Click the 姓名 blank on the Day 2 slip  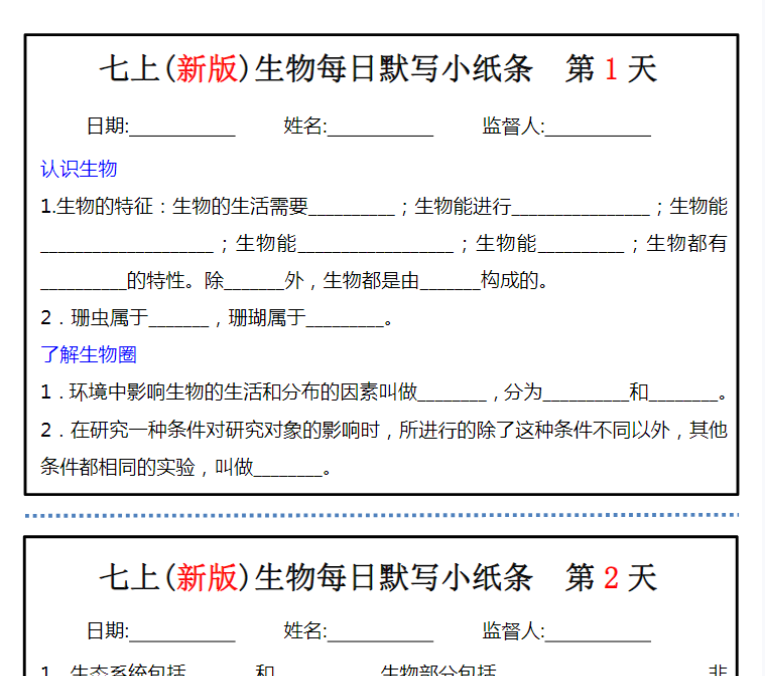tap(380, 632)
